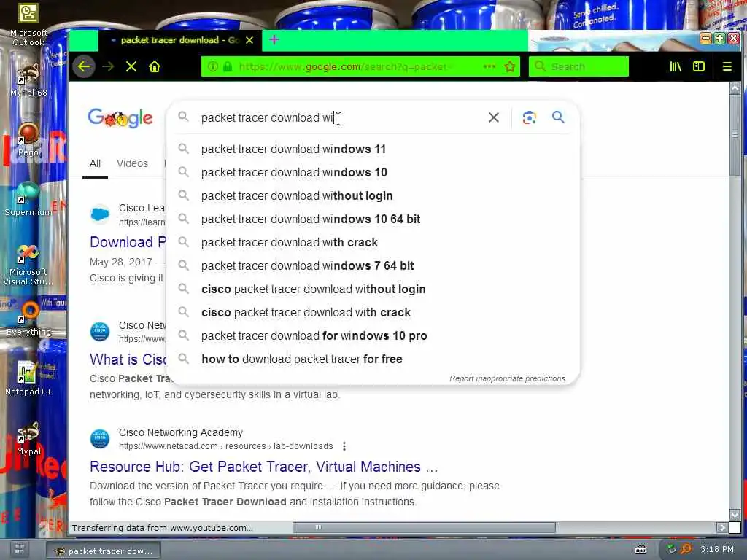Toggle the sidebar view icon

tap(699, 66)
